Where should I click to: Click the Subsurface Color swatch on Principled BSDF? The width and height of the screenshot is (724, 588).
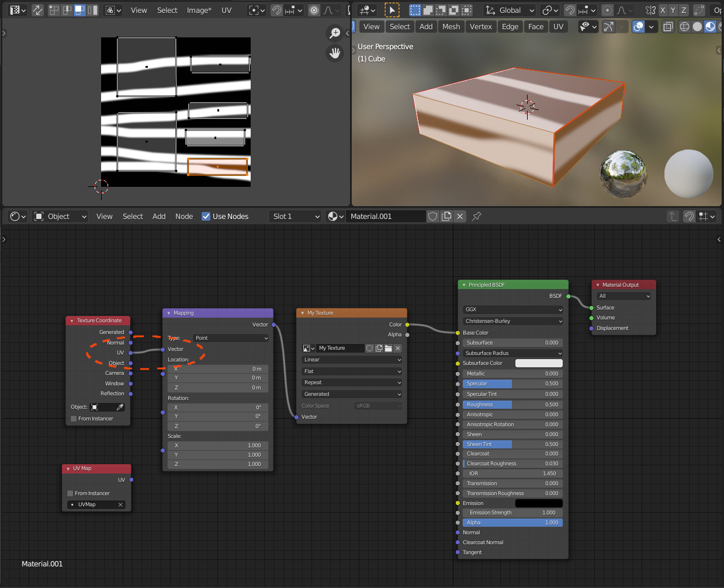pos(538,363)
